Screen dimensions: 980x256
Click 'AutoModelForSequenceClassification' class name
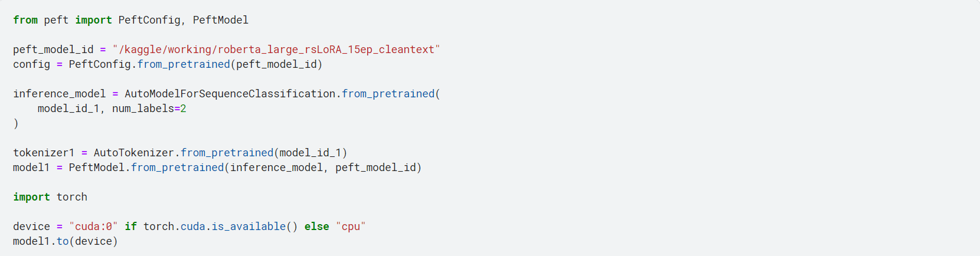pos(230,94)
